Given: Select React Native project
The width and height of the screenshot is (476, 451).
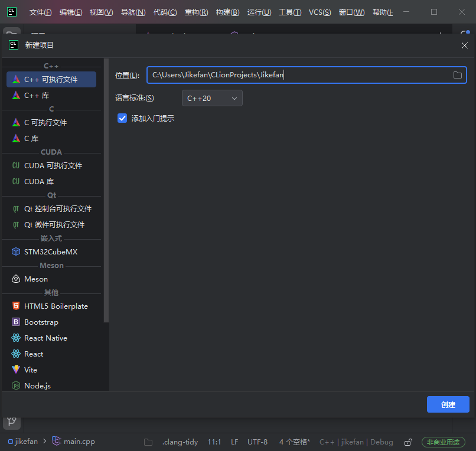Looking at the screenshot, I should pyautogui.click(x=51, y=338).
